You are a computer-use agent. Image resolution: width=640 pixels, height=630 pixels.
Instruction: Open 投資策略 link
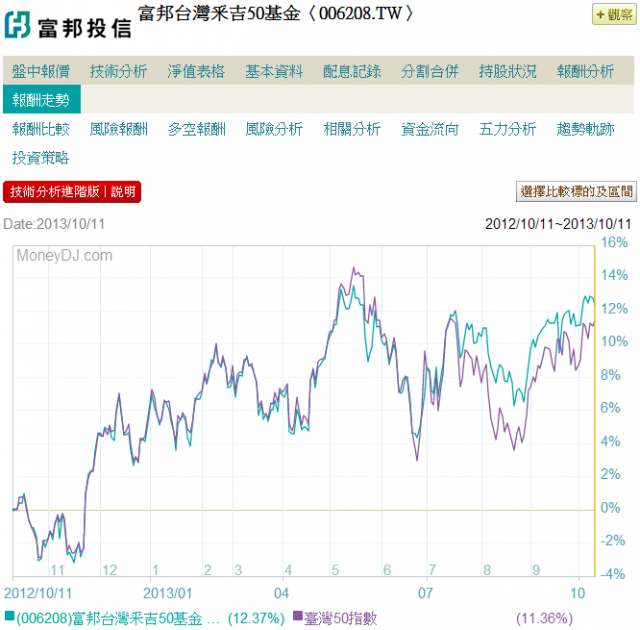41,158
